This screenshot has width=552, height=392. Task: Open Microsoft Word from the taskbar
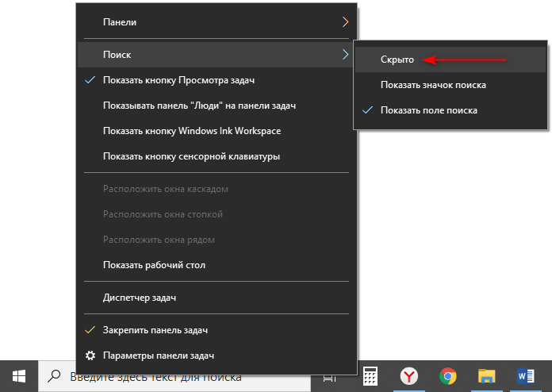pos(525,376)
